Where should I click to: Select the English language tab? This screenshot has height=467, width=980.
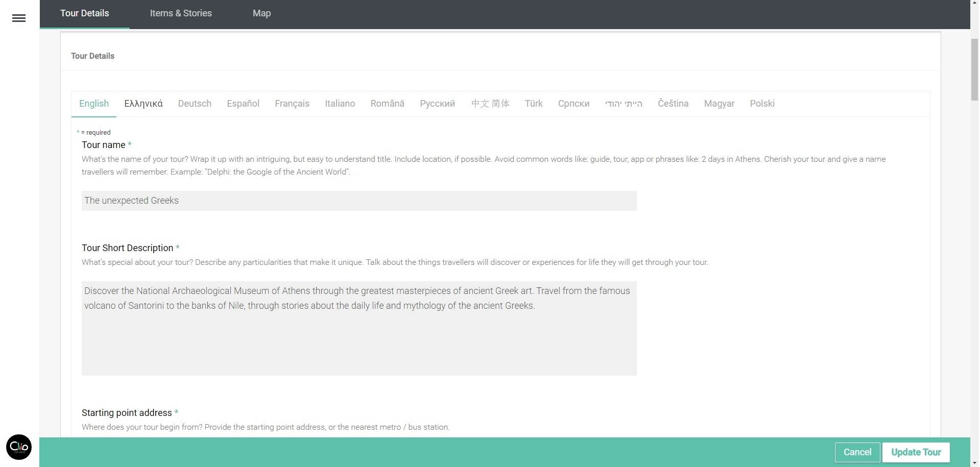pos(94,104)
